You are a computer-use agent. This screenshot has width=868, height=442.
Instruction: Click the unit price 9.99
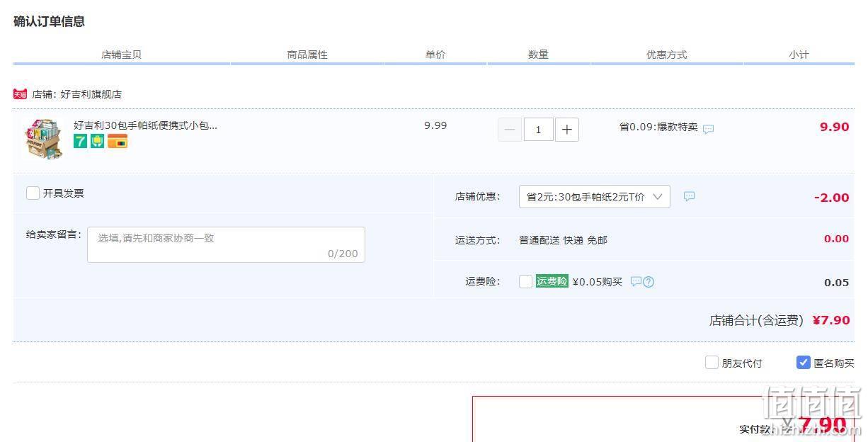pyautogui.click(x=435, y=125)
